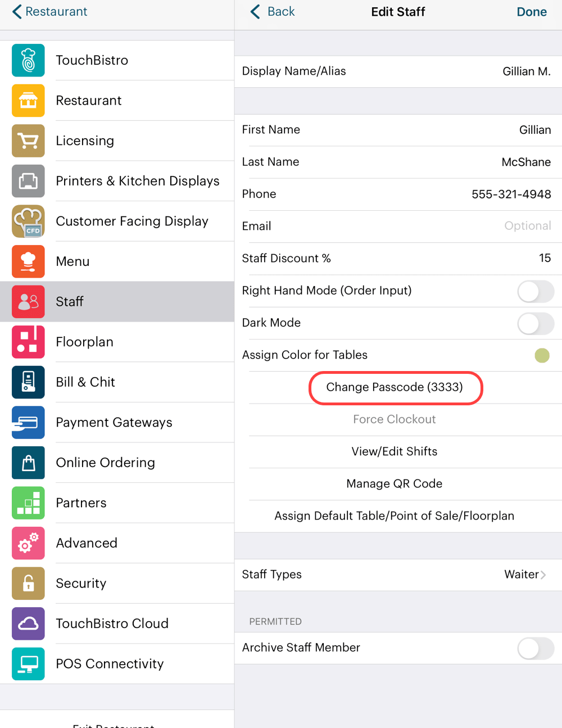
Task: Click the Bill & Chit receipt icon
Action: click(28, 382)
